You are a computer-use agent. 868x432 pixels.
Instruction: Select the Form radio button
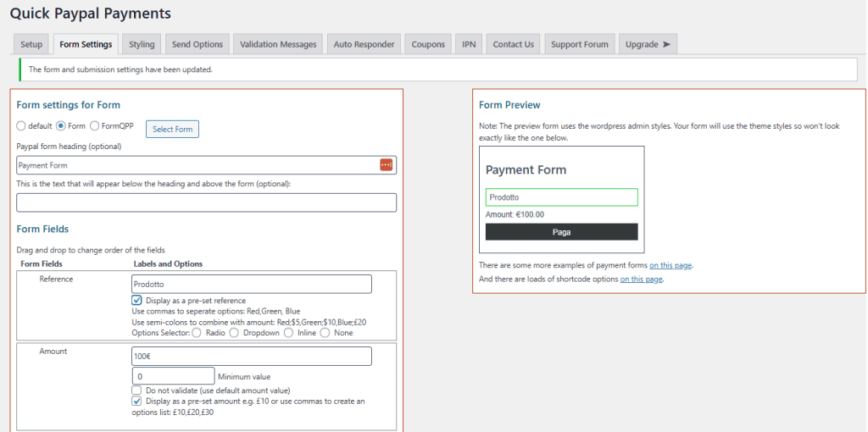(x=61, y=125)
